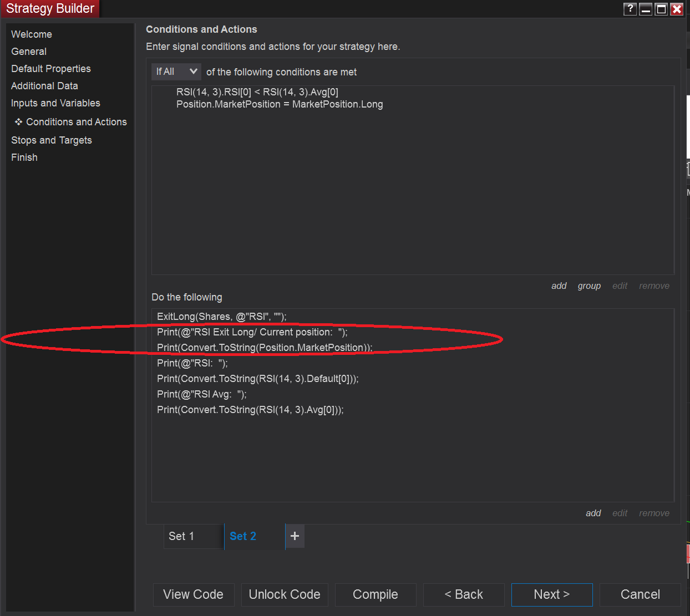The height and width of the screenshot is (616, 690).
Task: Select the RSI less than Avg condition
Action: (257, 92)
